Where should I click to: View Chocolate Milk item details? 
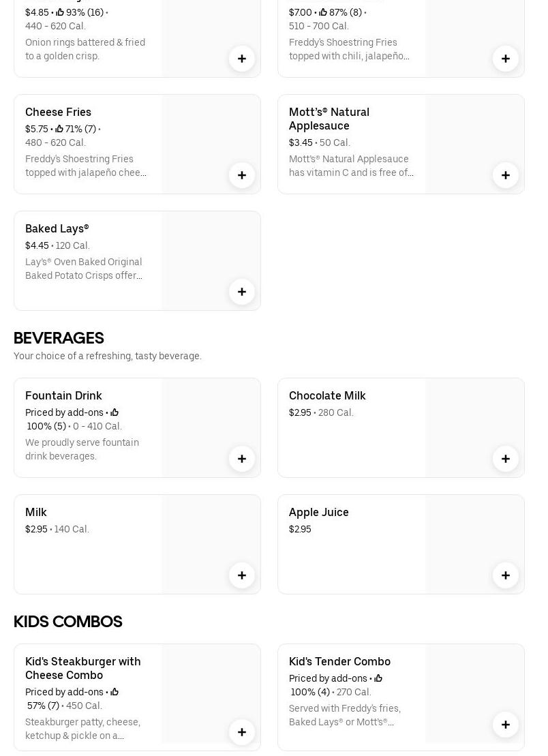(x=327, y=395)
